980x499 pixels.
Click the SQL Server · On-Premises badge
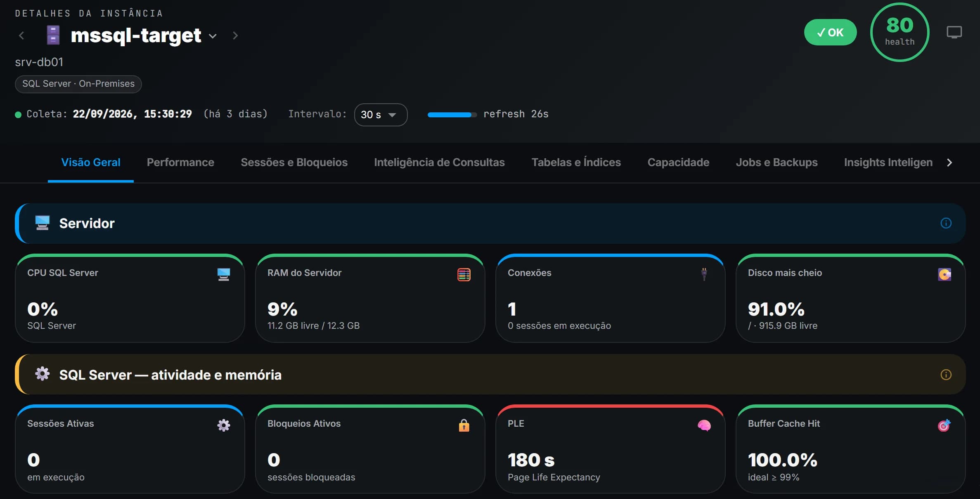pos(78,84)
